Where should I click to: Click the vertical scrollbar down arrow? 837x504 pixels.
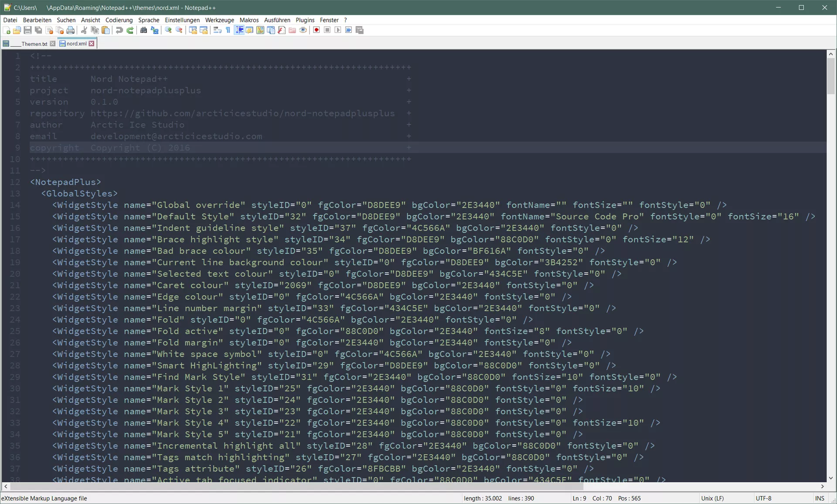(831, 478)
